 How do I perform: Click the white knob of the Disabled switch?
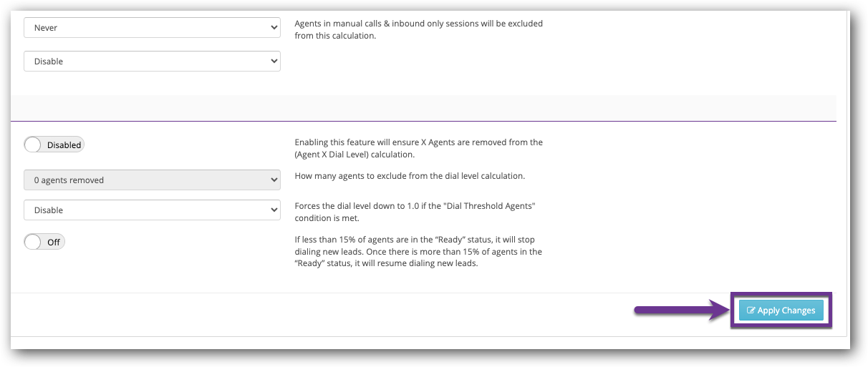coord(33,145)
